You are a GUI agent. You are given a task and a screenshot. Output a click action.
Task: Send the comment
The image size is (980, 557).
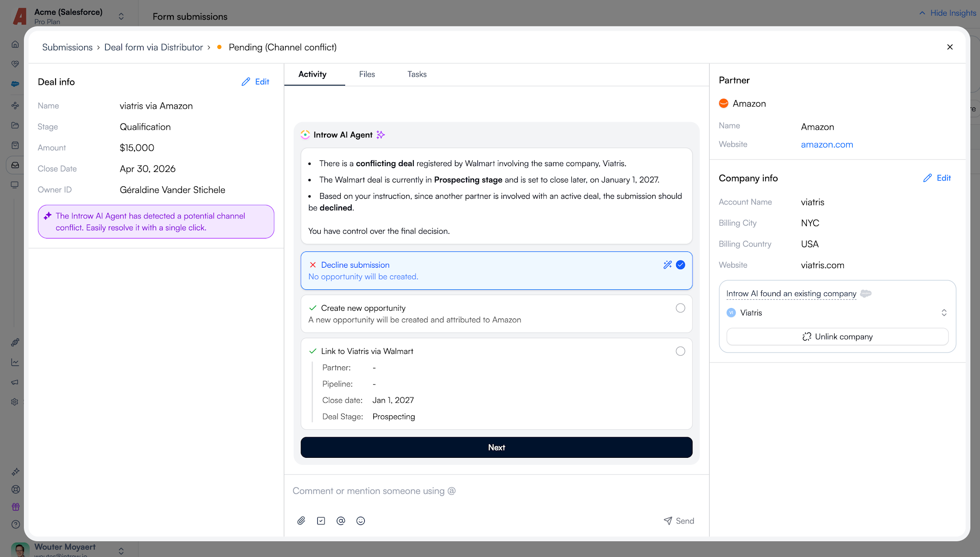[x=679, y=521]
